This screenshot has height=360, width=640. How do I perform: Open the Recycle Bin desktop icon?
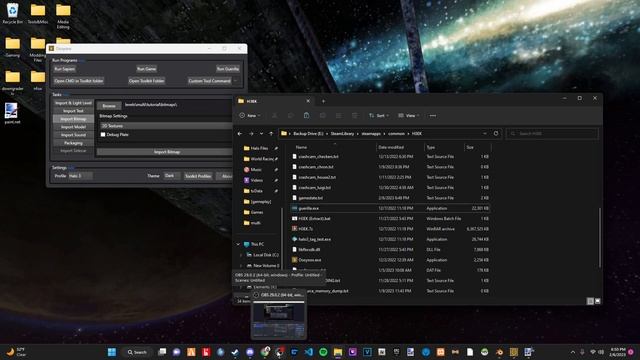click(13, 13)
